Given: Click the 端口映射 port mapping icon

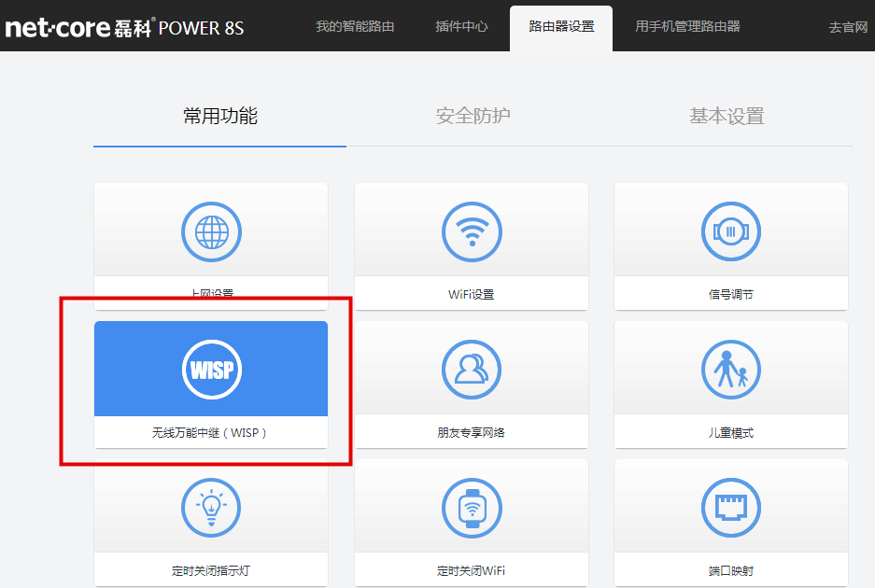Looking at the screenshot, I should (x=730, y=507).
